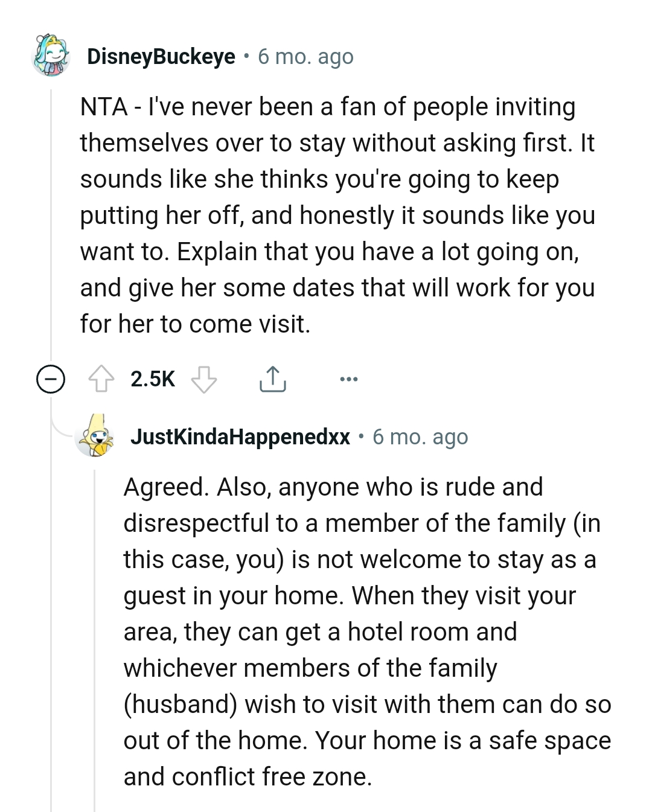The image size is (652, 812).
Task: Tap the 2.5K vote count
Action: point(153,379)
